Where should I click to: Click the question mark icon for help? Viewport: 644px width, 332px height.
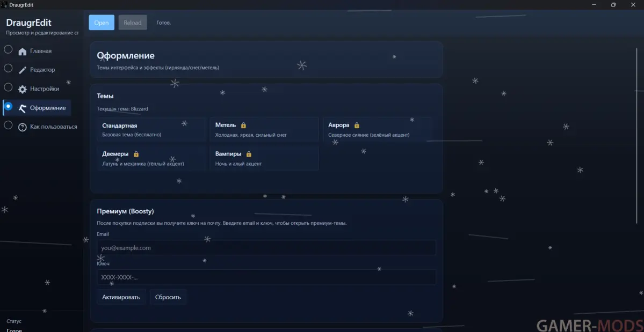pos(23,127)
